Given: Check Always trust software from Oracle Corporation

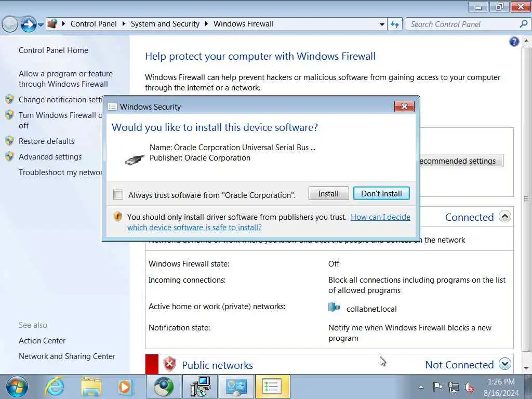Looking at the screenshot, I should tap(118, 195).
